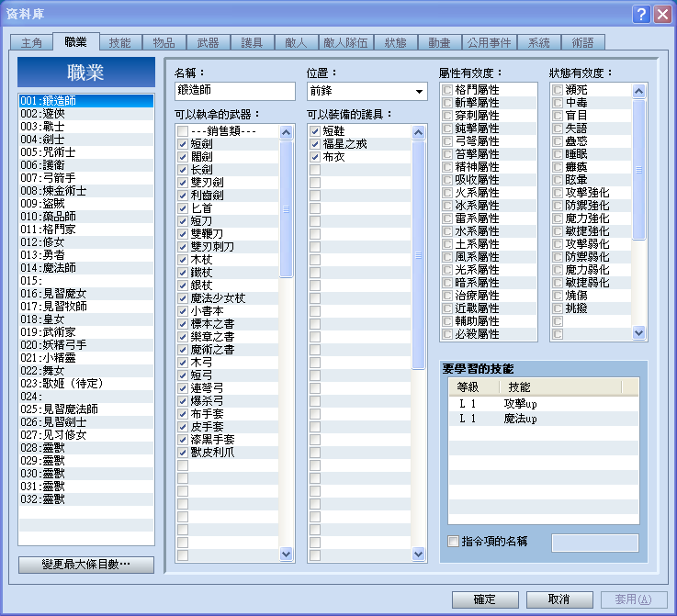Select class 020:妖精弓手 in the list
Image resolution: width=677 pixels, height=616 pixels.
(x=86, y=345)
